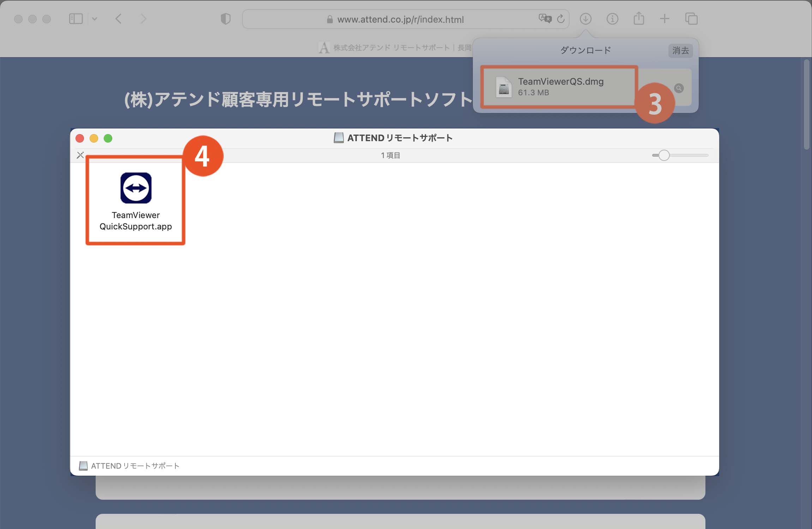Go forward with right chevron
812x529 pixels.
tap(143, 19)
